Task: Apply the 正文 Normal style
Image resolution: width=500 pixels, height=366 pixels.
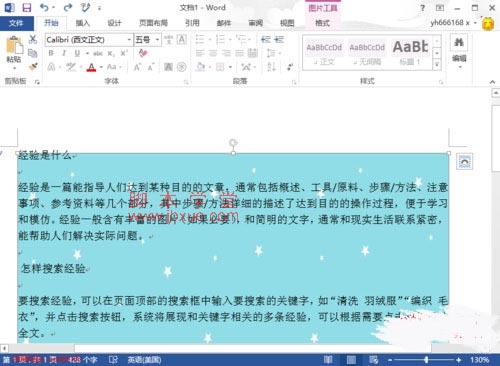Action: [324, 53]
